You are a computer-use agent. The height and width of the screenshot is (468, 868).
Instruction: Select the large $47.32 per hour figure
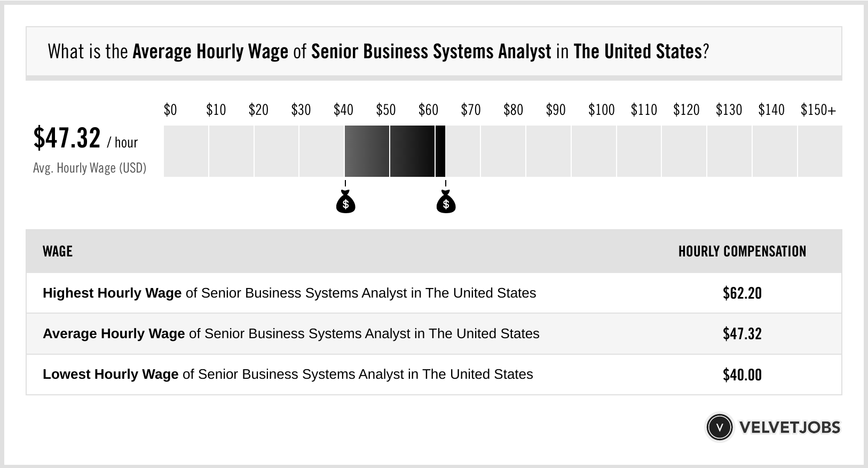tap(67, 138)
